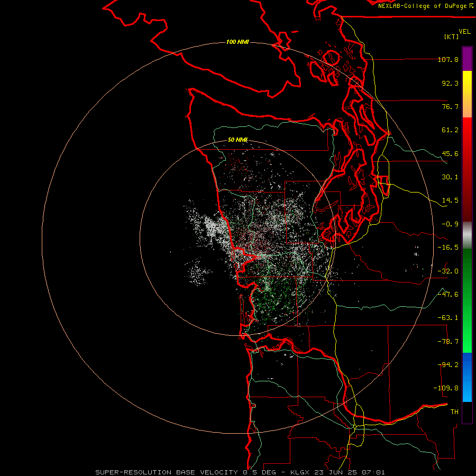Click the -0.9 velocity scale value
The height and width of the screenshot is (476, 476).
coord(450,224)
